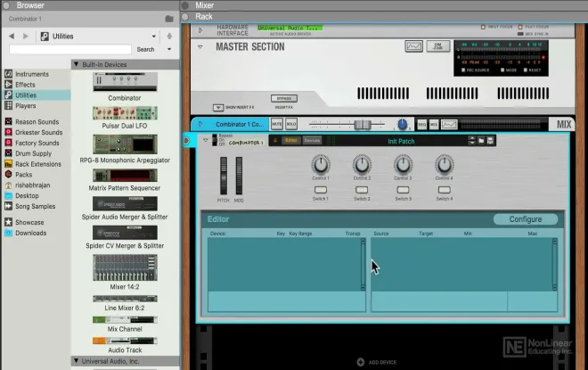Collapse the Universal Audio, Inc. section
Screen dimensions: 588x370
point(76,361)
